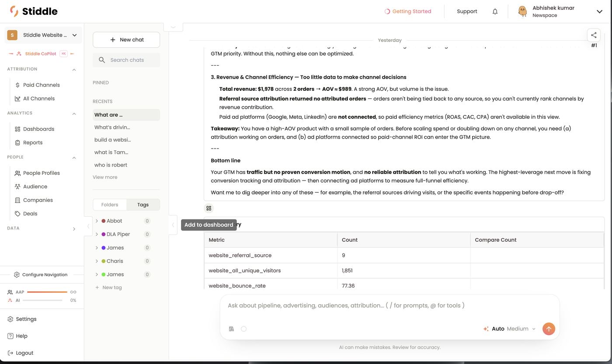Navigate to Dashboards
The width and height of the screenshot is (612, 364).
[x=38, y=129]
